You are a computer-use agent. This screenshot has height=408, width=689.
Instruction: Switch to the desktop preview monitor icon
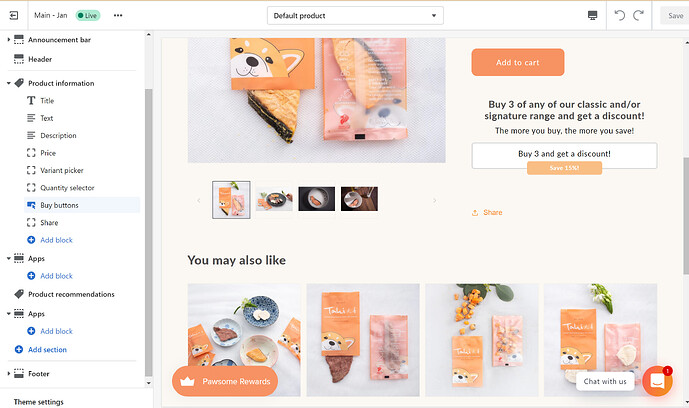pyautogui.click(x=592, y=15)
